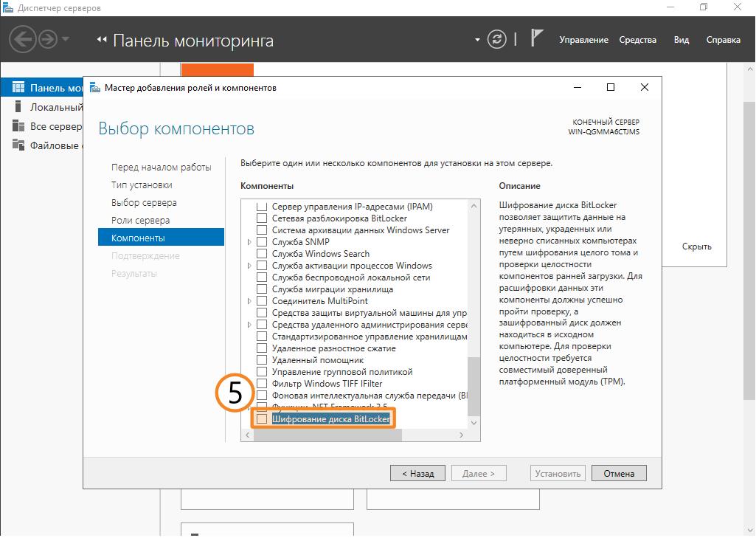756x538 pixels.
Task: Click the forward navigation arrow icon
Action: click(49, 39)
